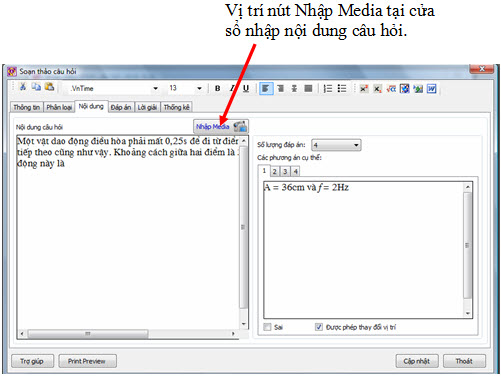This screenshot has height=376, width=501.
Task: Open the Lời giải tab
Action: click(147, 107)
